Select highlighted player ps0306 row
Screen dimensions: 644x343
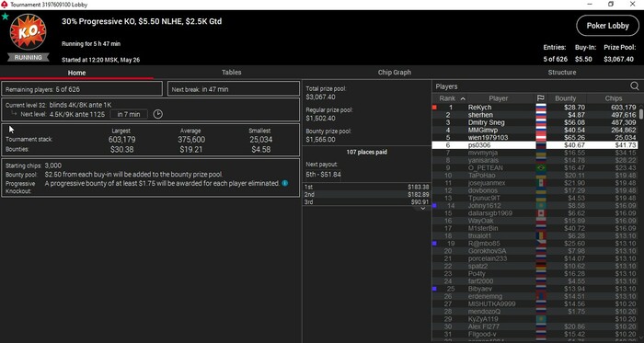[x=535, y=145]
